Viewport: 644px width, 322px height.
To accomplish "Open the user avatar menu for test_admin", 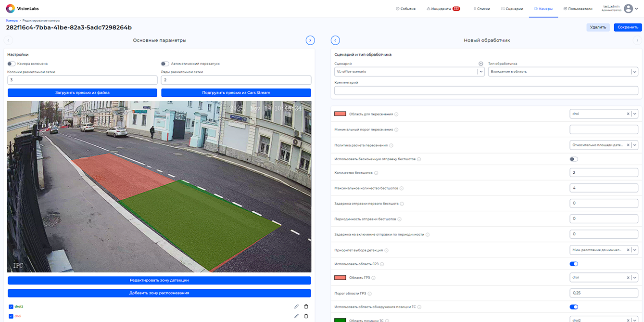I will click(628, 9).
